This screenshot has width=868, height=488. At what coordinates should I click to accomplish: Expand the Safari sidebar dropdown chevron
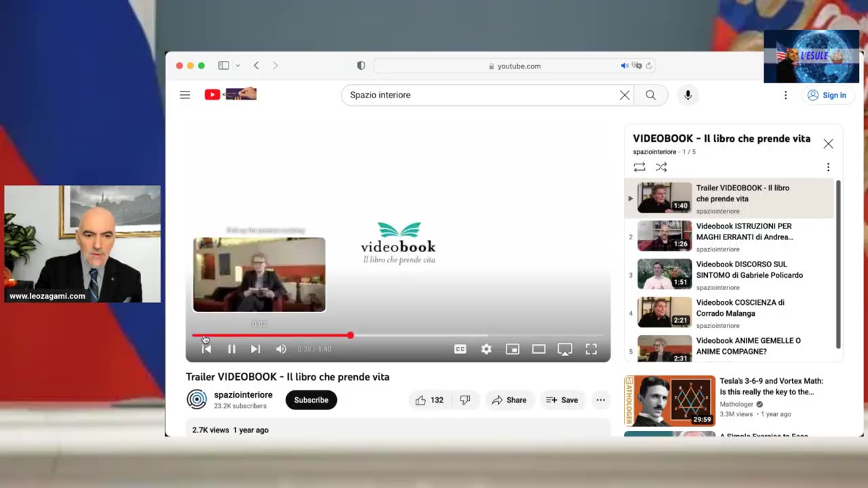tap(237, 66)
